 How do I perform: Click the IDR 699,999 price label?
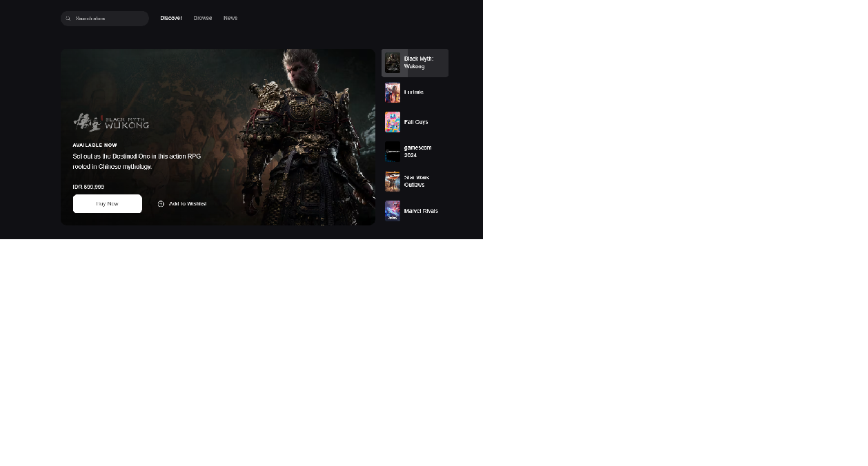tap(88, 186)
